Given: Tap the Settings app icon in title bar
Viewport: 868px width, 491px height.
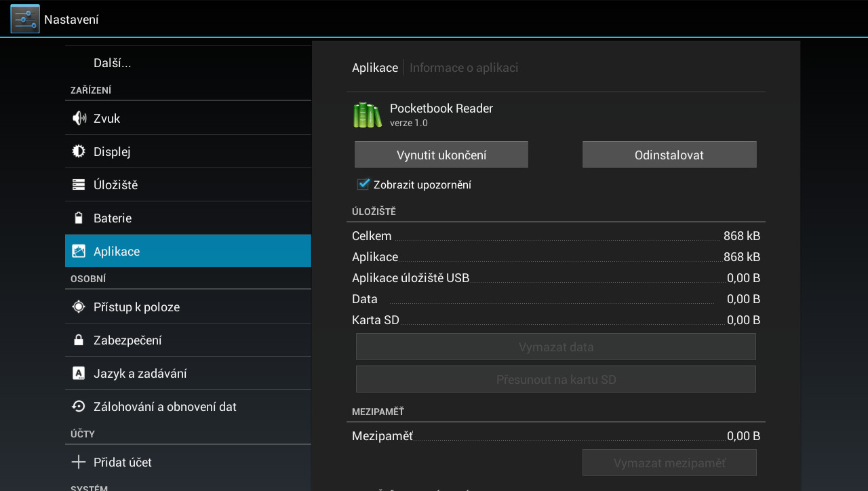Looking at the screenshot, I should (x=25, y=19).
